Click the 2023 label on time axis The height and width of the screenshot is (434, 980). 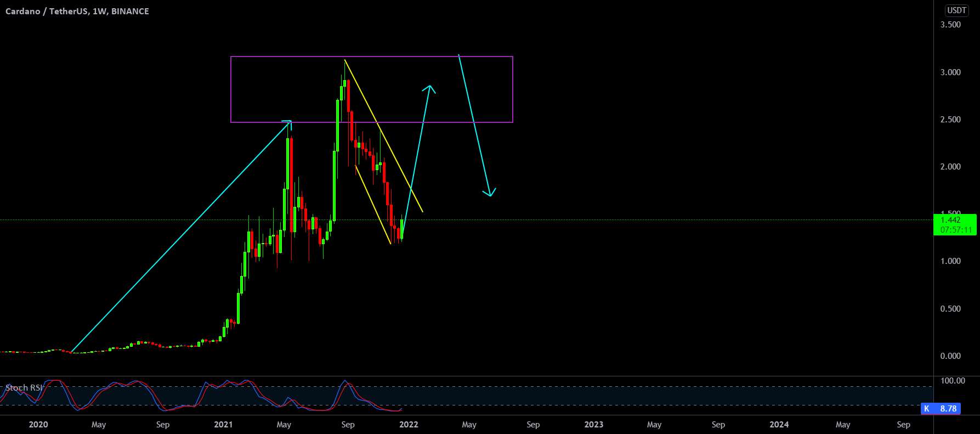(594, 425)
